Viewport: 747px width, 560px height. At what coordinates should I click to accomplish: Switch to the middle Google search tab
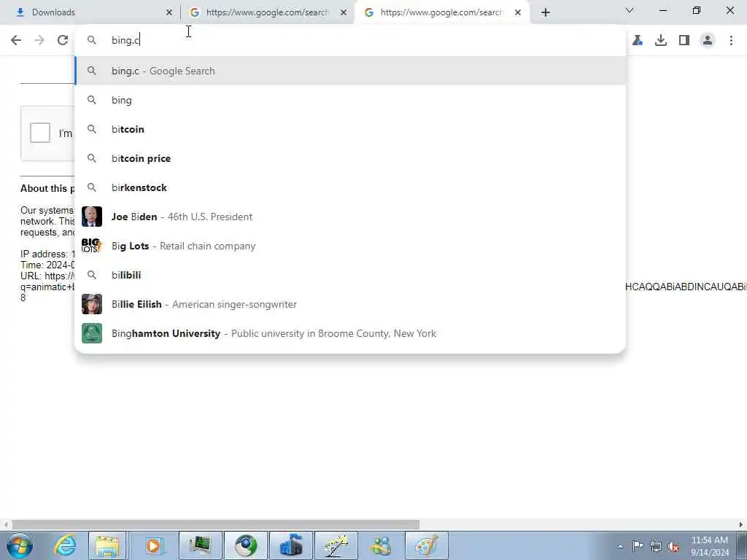coord(267,12)
